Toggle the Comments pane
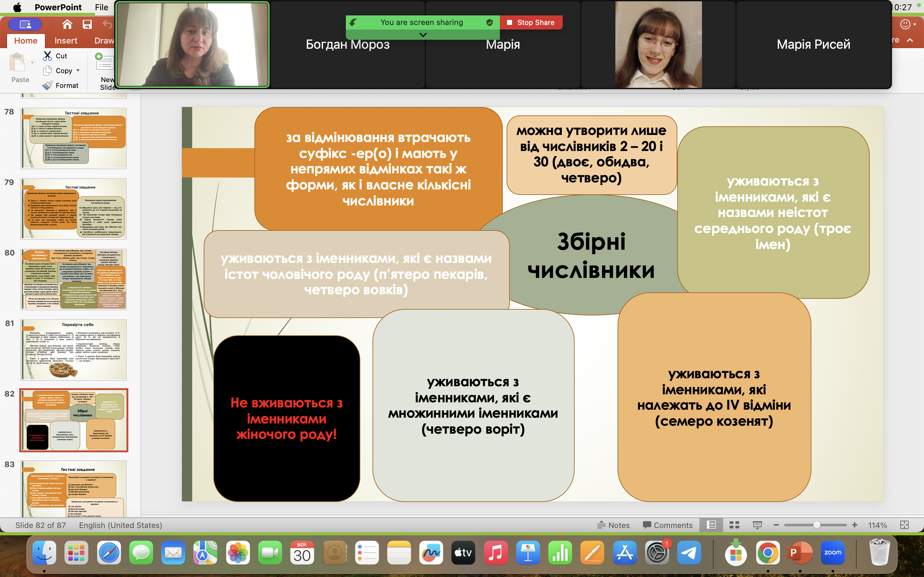 coord(667,525)
